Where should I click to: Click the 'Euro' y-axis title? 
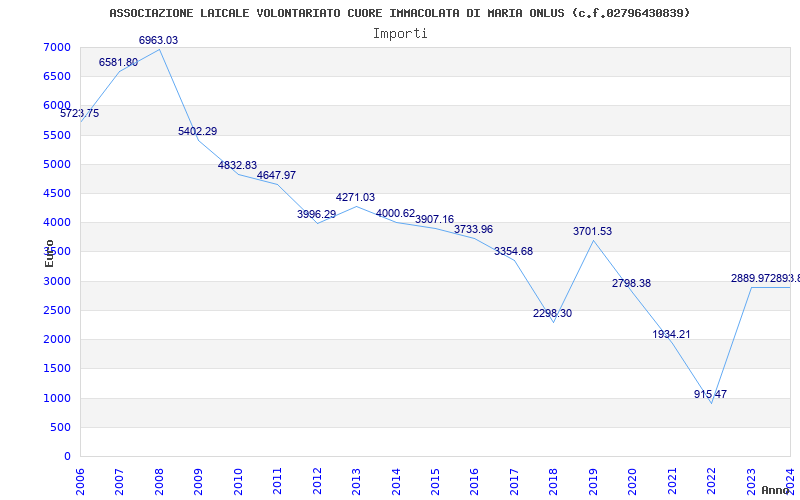coord(49,253)
